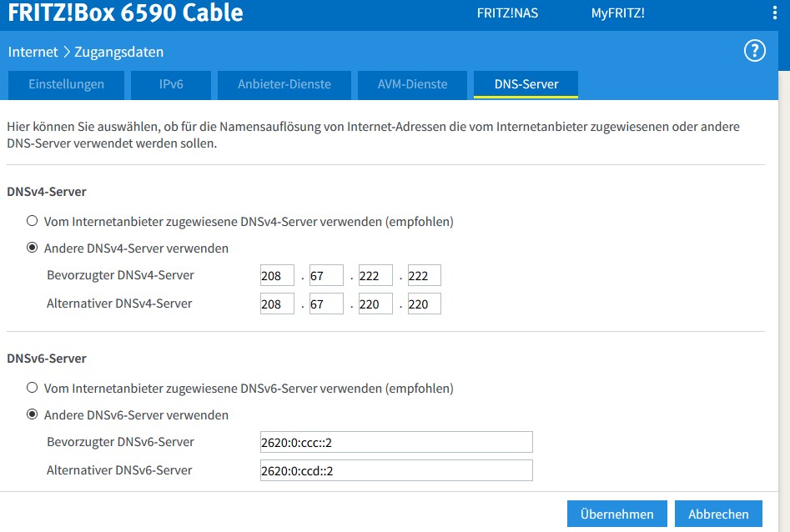Open the IPv6 tab
The height and width of the screenshot is (532, 790).
[x=171, y=84]
